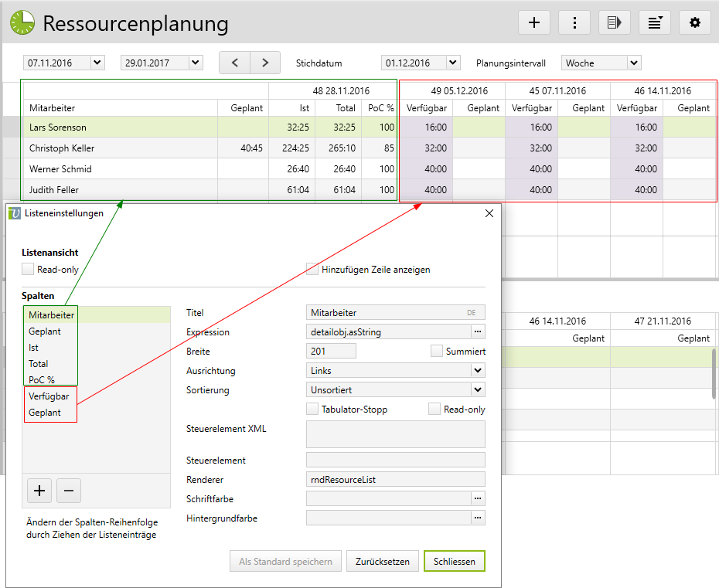Select Verfügbar in the Spalten list
The height and width of the screenshot is (588, 719).
pyautogui.click(x=49, y=396)
